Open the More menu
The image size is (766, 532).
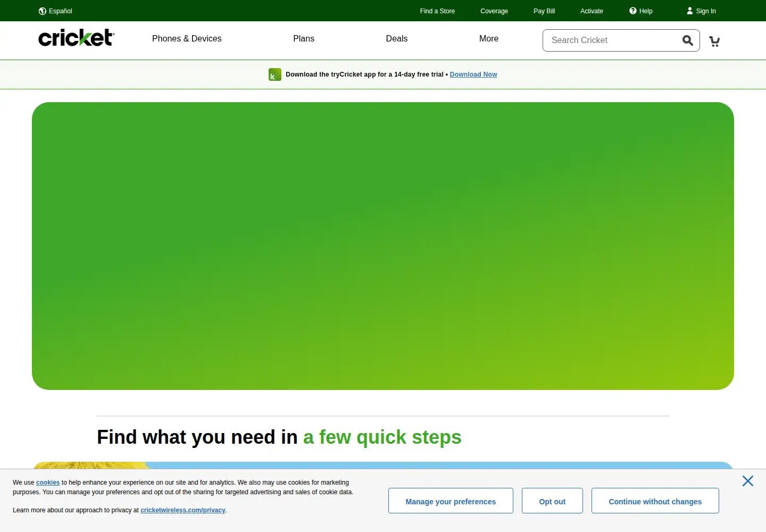click(489, 38)
